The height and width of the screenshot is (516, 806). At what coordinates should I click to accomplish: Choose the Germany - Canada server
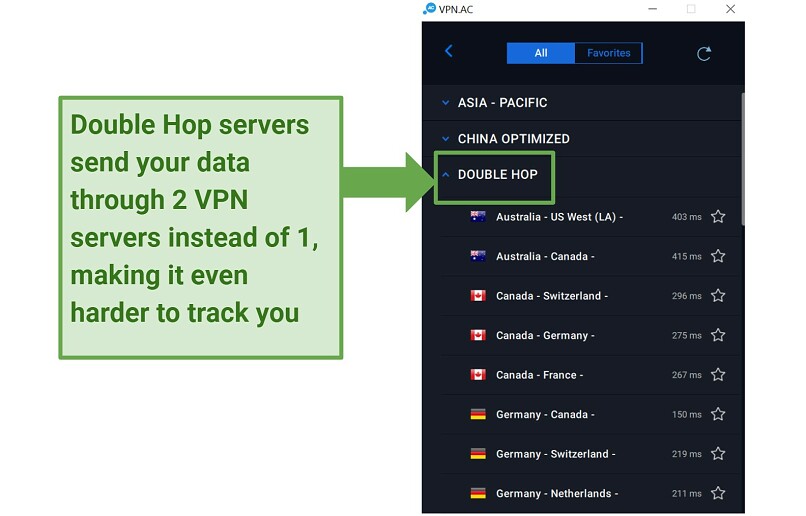click(590, 415)
